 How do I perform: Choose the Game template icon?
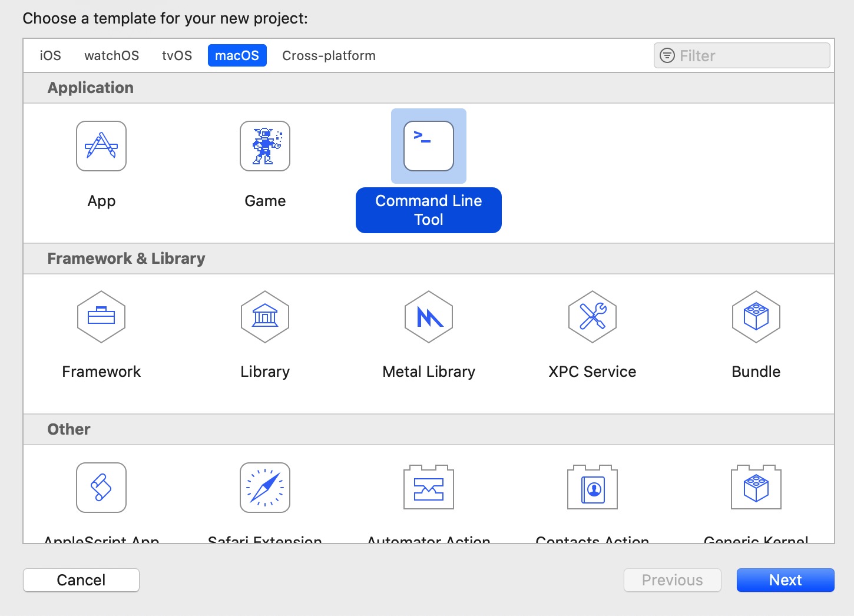(x=265, y=146)
